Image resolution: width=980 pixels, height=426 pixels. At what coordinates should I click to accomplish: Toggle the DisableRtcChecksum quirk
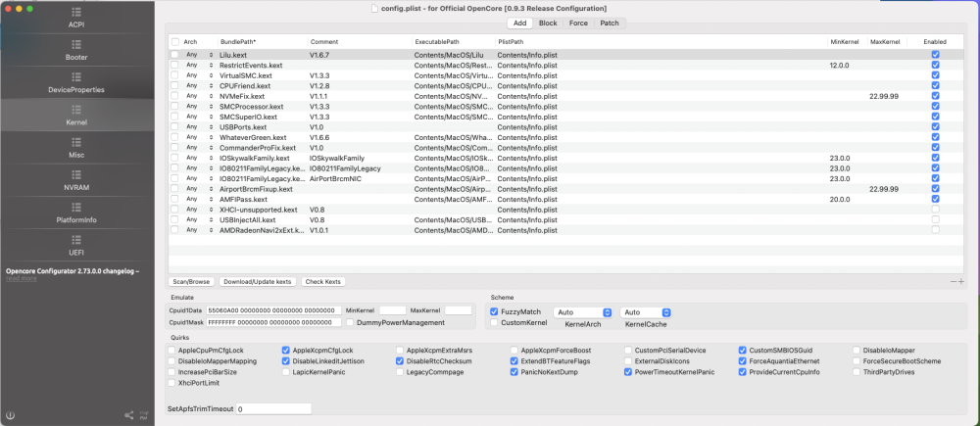[400, 361]
